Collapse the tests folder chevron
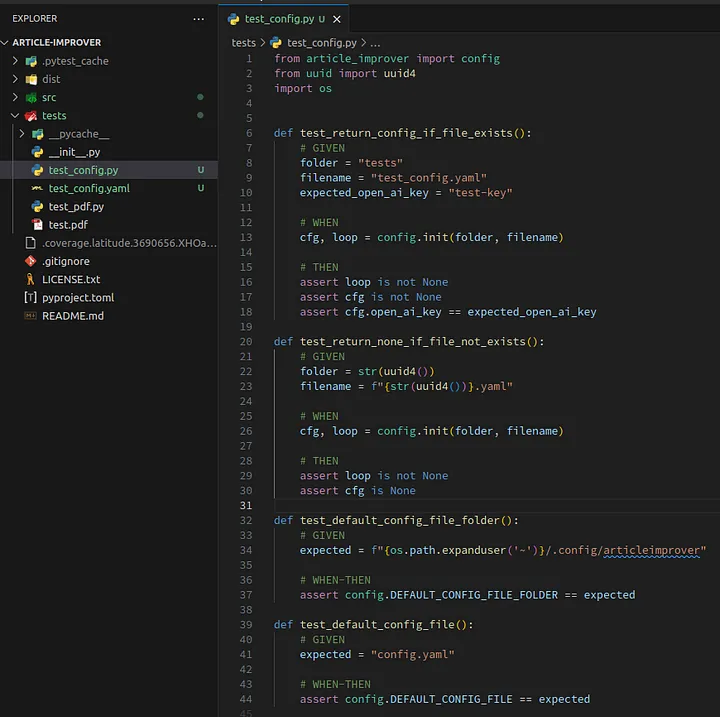Image resolution: width=720 pixels, height=717 pixels. 15,115
